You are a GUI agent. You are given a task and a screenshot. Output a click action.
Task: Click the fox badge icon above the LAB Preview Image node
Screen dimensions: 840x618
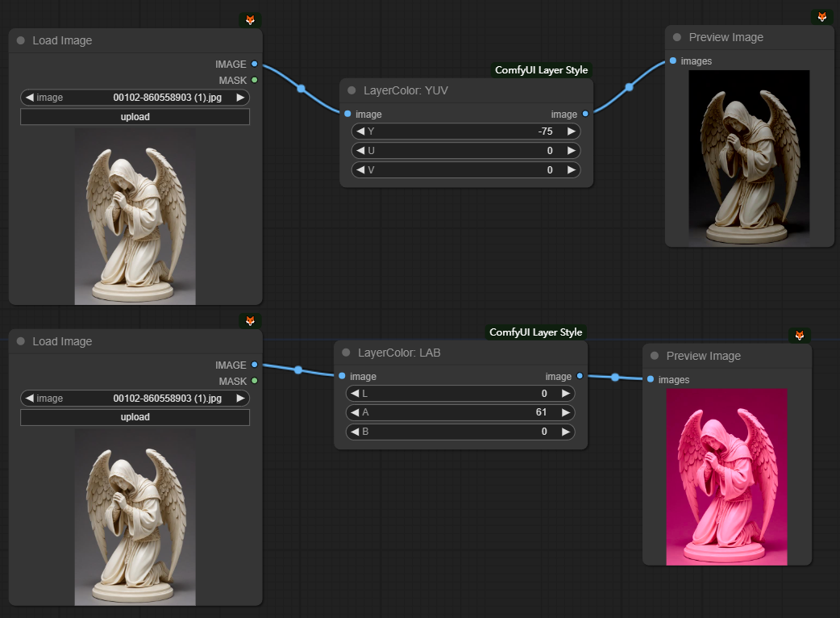[x=800, y=335]
